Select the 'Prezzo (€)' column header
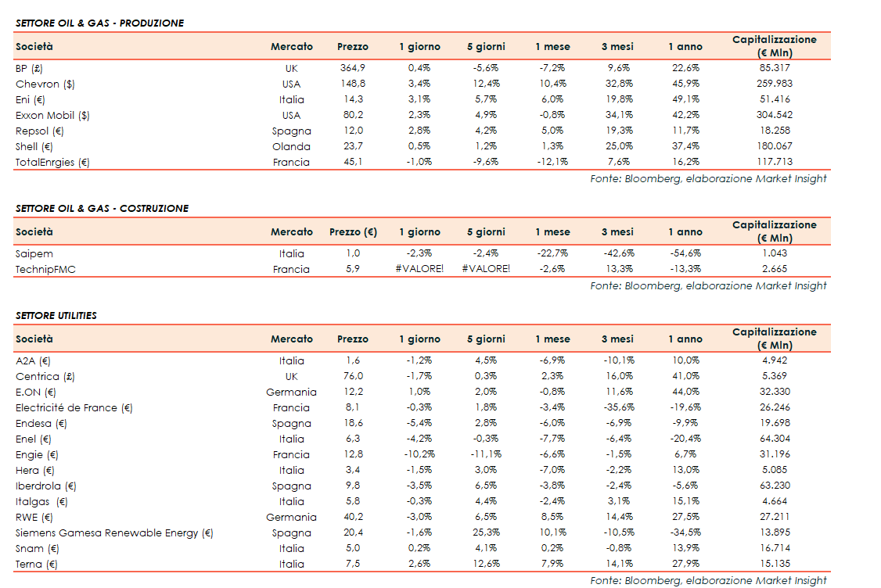Screen dimensions: 881x588 click(353, 232)
